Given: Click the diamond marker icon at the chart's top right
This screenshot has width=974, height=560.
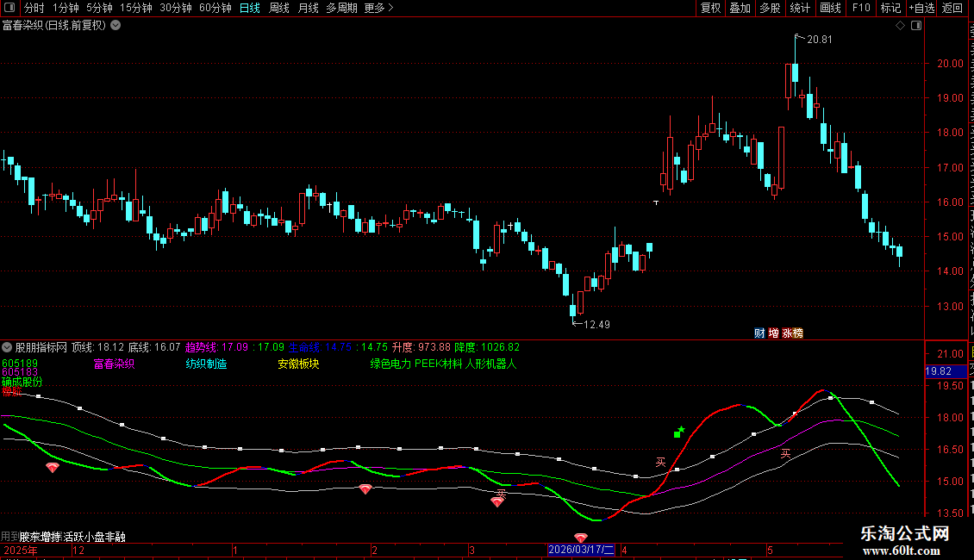Looking at the screenshot, I should coord(900,26).
